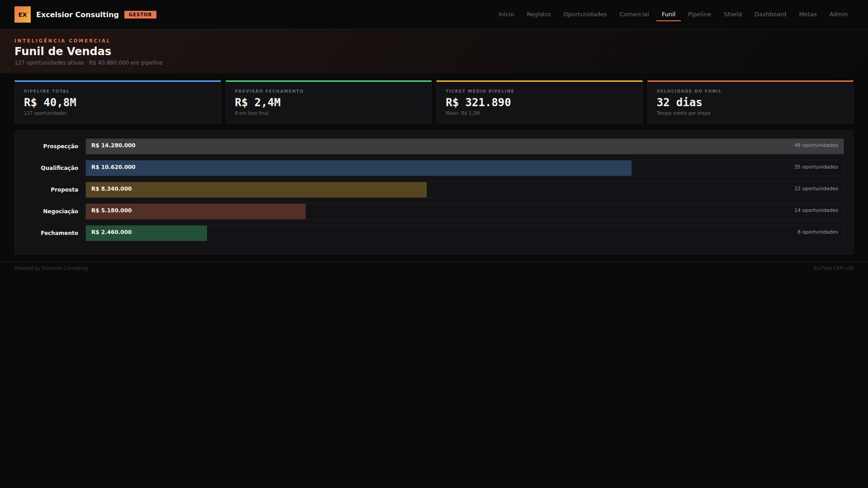Viewport: 868px width, 488px height.
Task: Select the Previsão Fechamento card
Action: point(328,102)
